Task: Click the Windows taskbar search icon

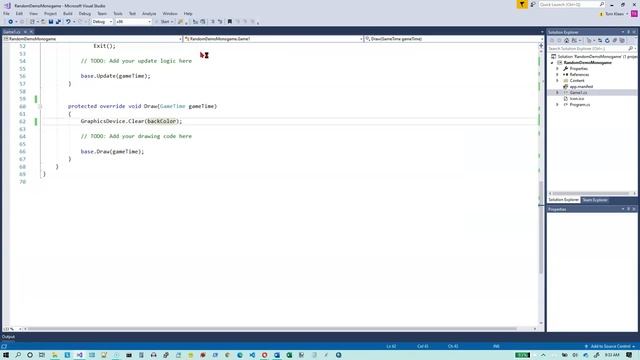Action: coord(18,355)
